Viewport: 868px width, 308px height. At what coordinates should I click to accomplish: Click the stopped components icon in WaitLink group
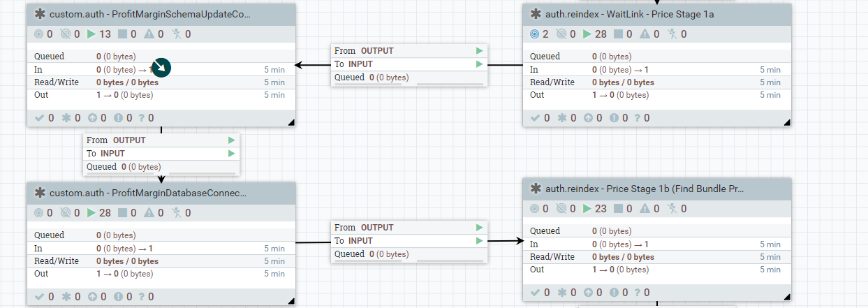[x=618, y=34]
